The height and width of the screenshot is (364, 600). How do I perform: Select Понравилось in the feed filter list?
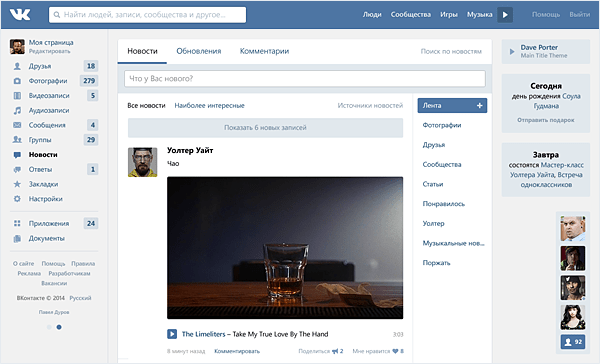pyautogui.click(x=443, y=204)
